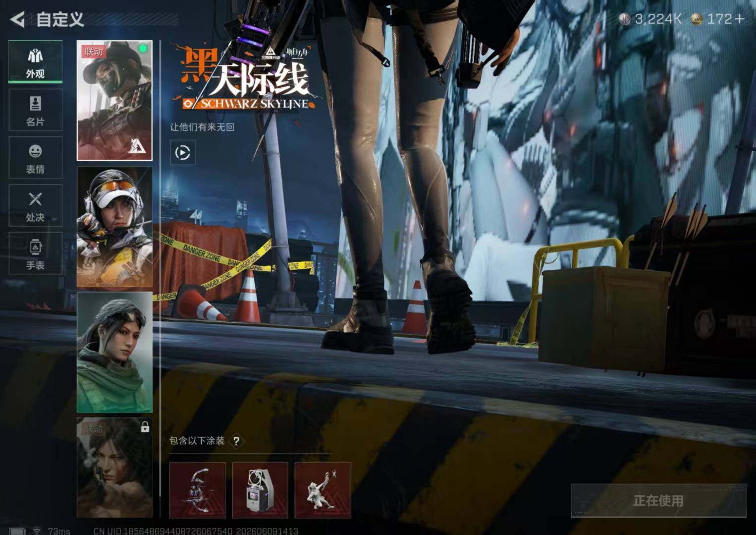Open the help icon beside 包含以下涂装
Viewport: 756px width, 535px height.
pyautogui.click(x=236, y=441)
